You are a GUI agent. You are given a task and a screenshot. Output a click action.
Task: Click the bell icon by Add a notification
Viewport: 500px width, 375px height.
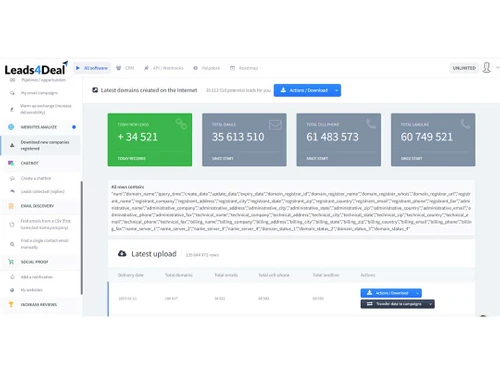coord(12,277)
